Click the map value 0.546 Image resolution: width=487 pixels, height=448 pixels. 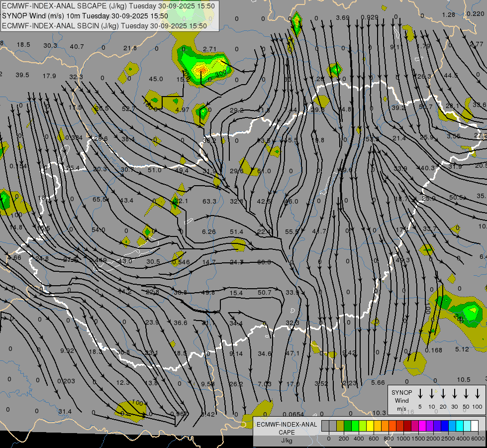pyautogui.click(x=181, y=262)
